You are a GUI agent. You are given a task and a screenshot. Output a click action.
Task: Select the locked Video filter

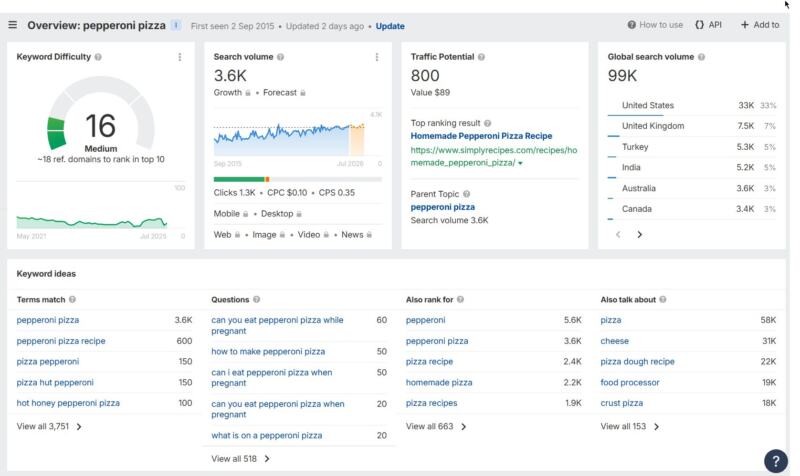pos(313,235)
